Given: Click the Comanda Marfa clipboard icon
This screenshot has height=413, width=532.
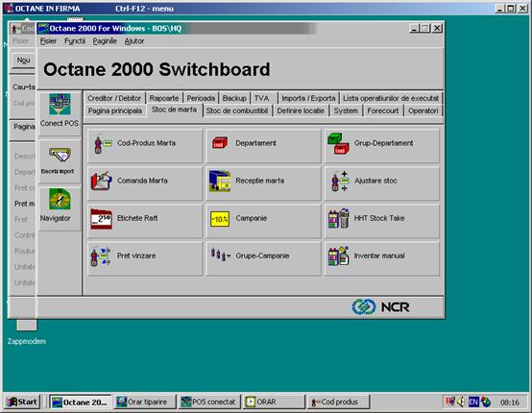Looking at the screenshot, I should [101, 181].
